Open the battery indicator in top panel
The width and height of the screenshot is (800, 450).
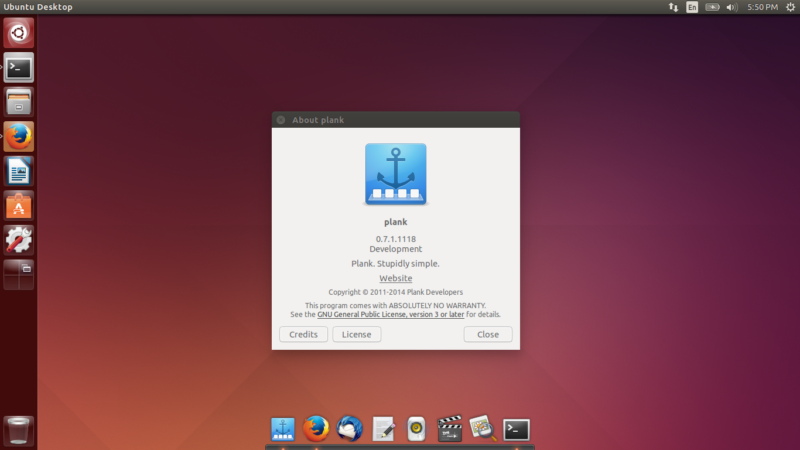point(712,7)
